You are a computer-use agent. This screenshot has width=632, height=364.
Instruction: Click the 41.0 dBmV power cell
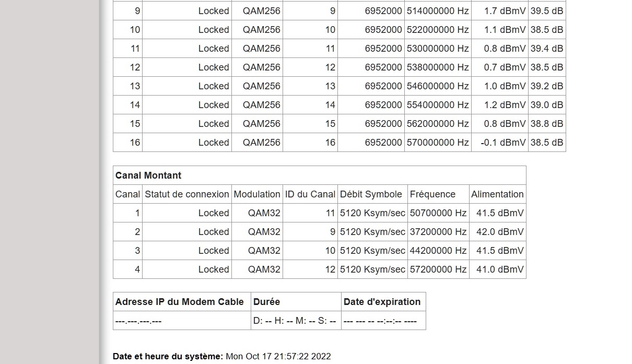click(500, 269)
